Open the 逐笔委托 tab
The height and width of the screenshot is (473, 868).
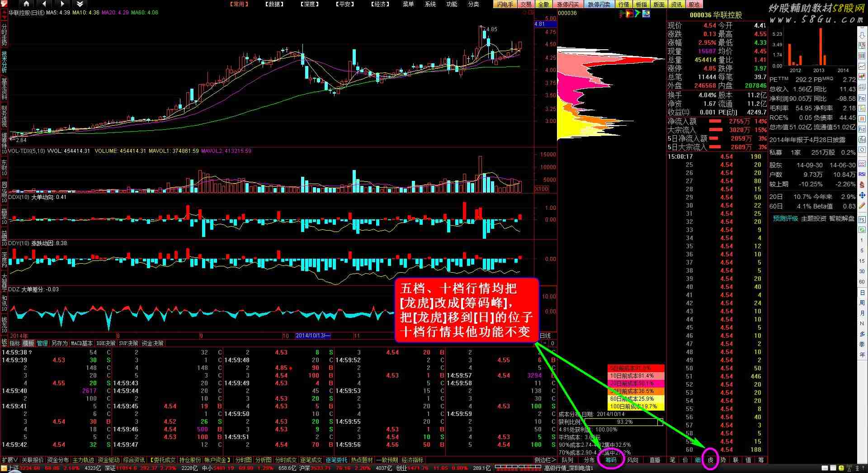coord(337,460)
